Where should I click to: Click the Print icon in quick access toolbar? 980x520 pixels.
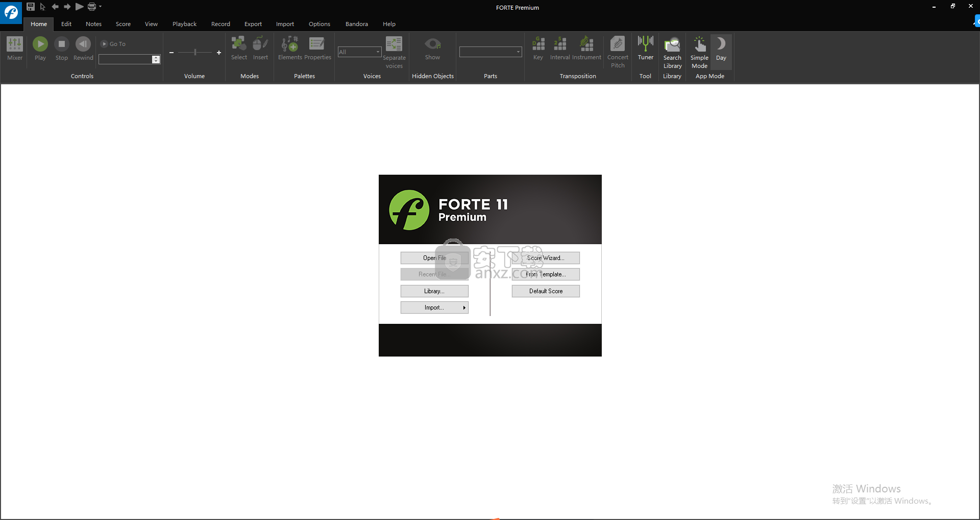(x=92, y=7)
